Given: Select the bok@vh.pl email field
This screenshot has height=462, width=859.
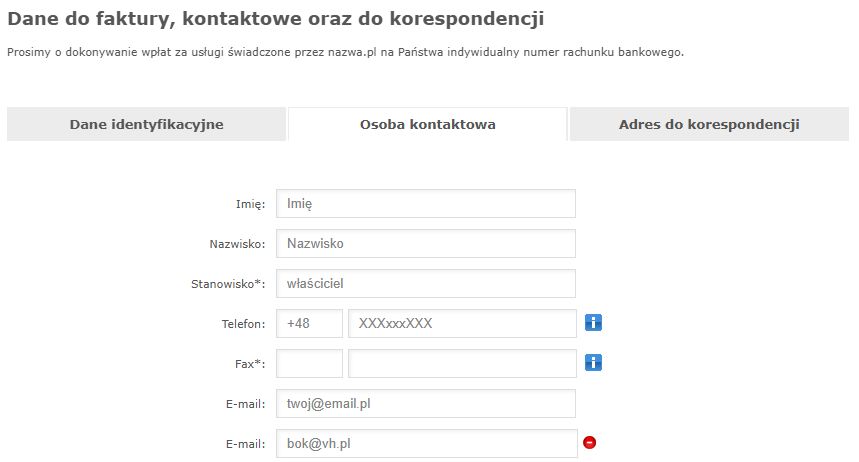Looking at the screenshot, I should (425, 443).
